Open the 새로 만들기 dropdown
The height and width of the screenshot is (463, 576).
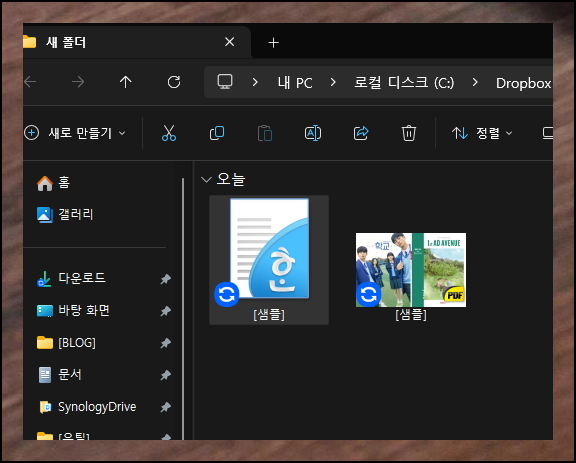[x=75, y=133]
